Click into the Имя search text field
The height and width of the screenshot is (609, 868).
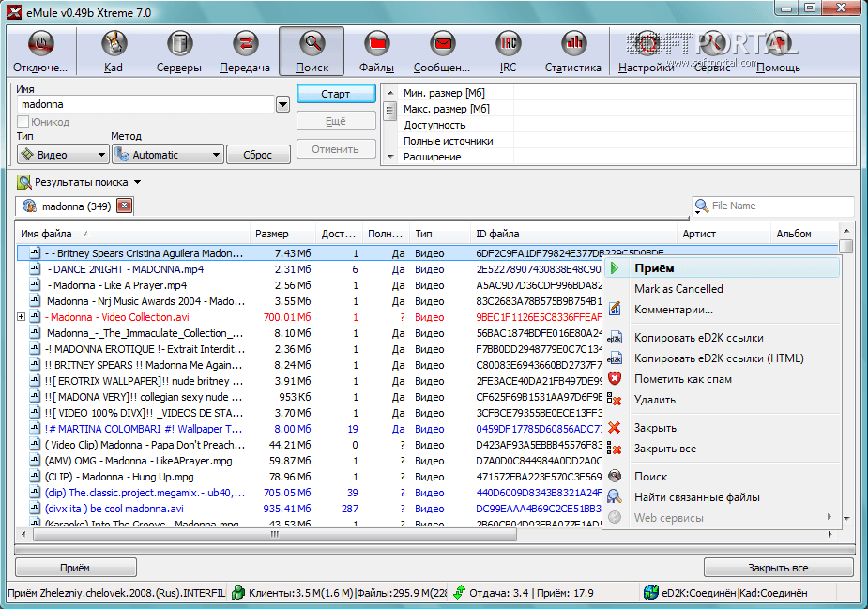(146, 104)
